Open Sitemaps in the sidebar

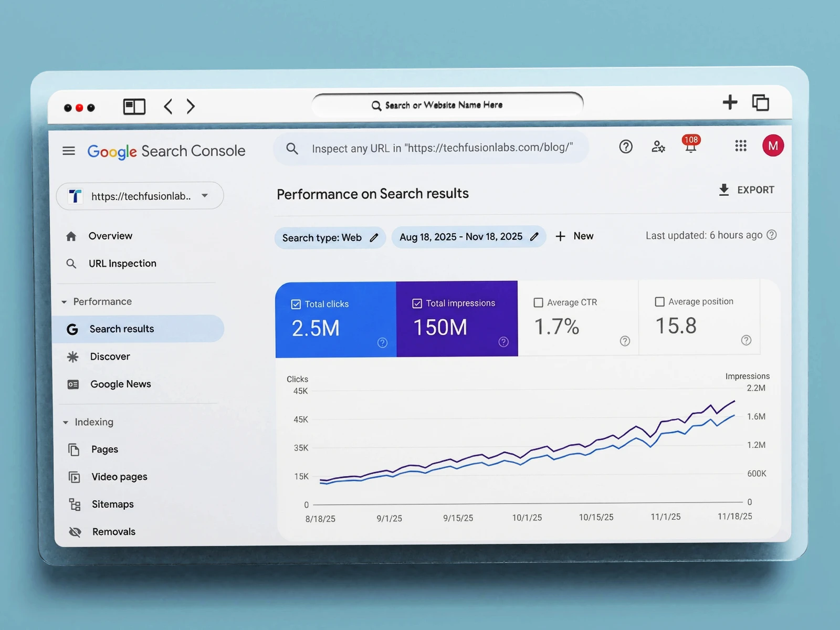point(112,505)
